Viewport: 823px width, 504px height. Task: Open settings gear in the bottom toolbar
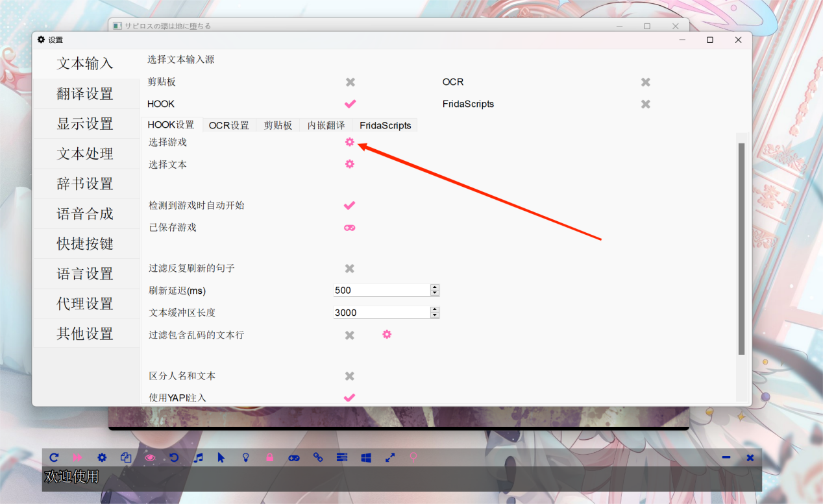102,457
